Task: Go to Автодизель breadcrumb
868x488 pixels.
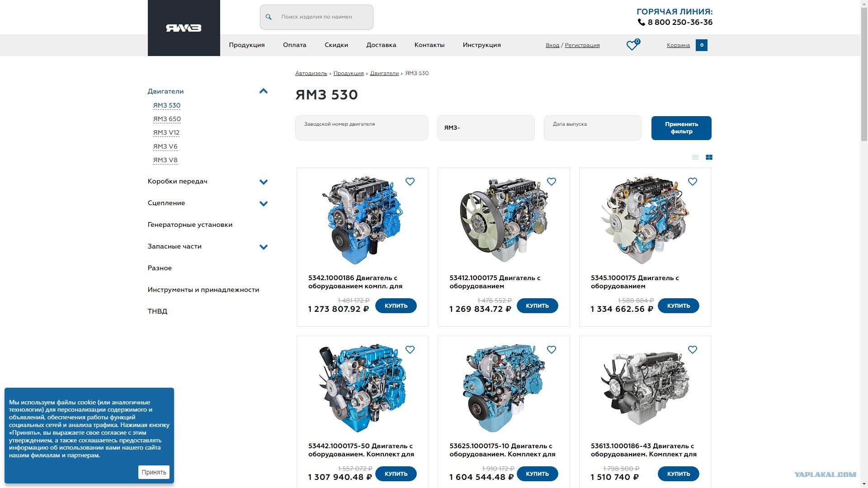Action: 311,73
